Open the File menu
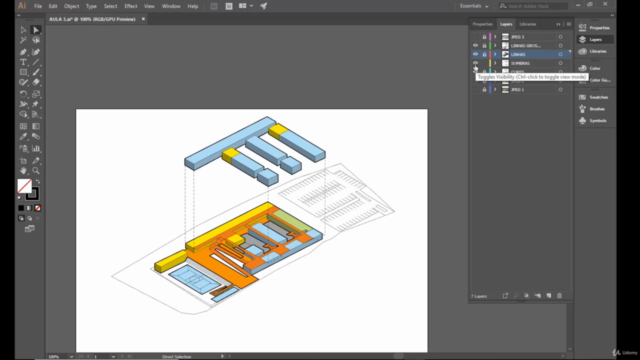 [38, 6]
